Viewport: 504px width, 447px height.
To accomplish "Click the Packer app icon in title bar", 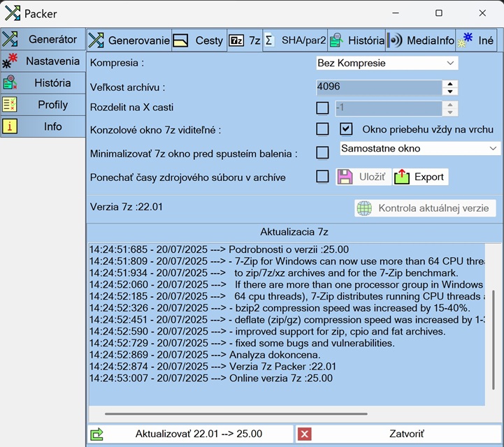I will pyautogui.click(x=13, y=13).
